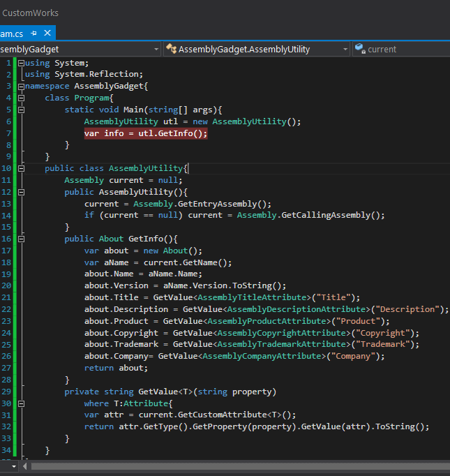Collapse the Main method body
450x476 pixels.
[x=21, y=110]
